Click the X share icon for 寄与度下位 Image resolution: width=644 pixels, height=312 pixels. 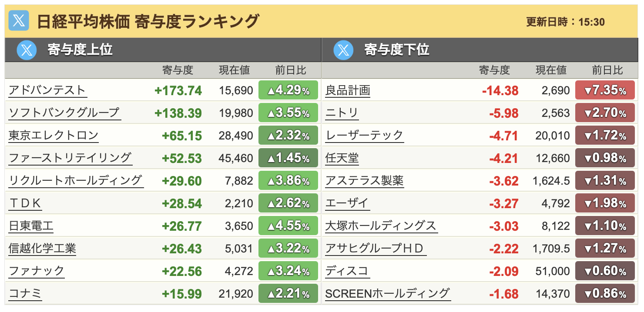coord(344,50)
